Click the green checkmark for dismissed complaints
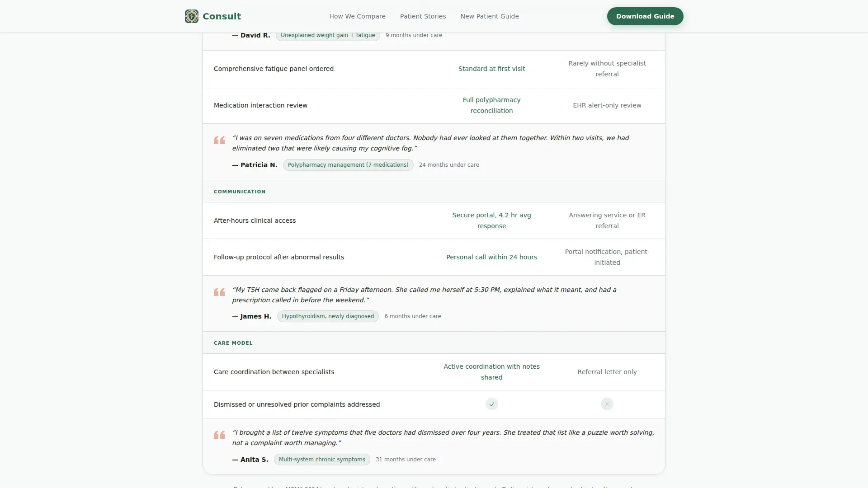The height and width of the screenshot is (488, 868). pyautogui.click(x=492, y=404)
